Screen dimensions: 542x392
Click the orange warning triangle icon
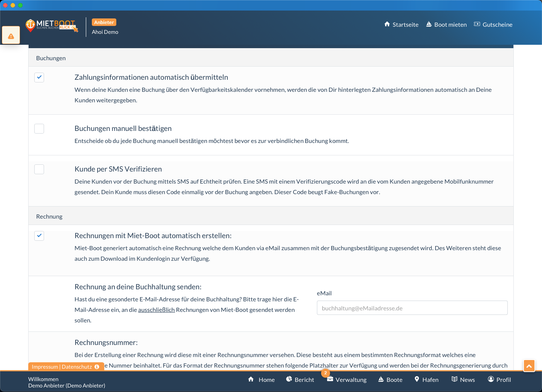tap(11, 36)
